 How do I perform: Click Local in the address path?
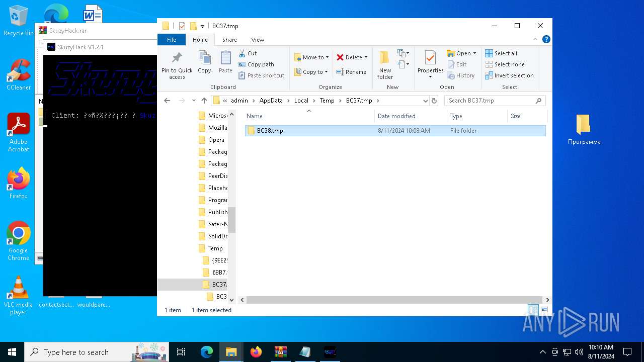(x=301, y=101)
